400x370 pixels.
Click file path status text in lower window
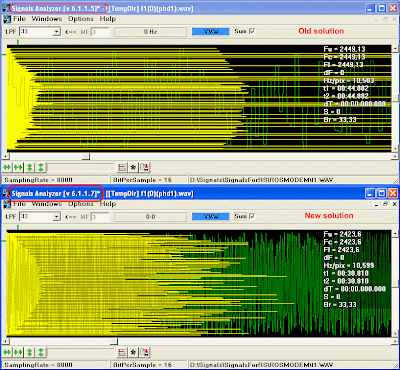(x=261, y=365)
